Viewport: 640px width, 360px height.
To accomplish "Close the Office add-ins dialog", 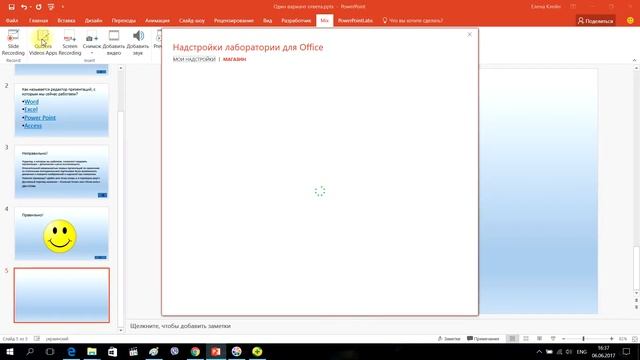I will click(469, 35).
